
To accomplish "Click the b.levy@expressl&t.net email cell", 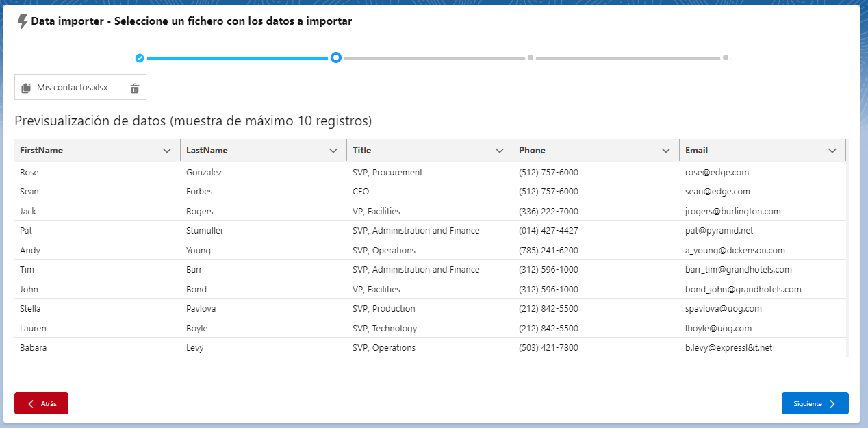I will coord(763,348).
